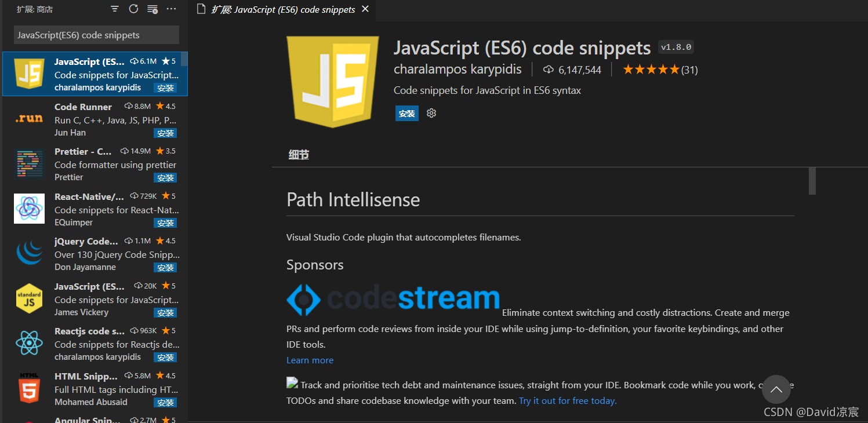Click the Jun Han publisher name
Viewport: 868px width, 423px height.
tap(70, 133)
